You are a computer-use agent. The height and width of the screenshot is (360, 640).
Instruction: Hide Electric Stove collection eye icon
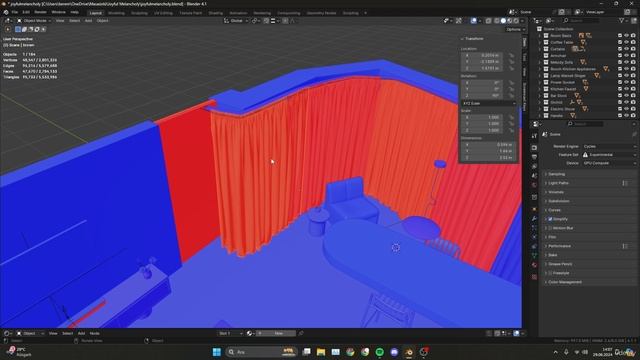click(x=627, y=109)
